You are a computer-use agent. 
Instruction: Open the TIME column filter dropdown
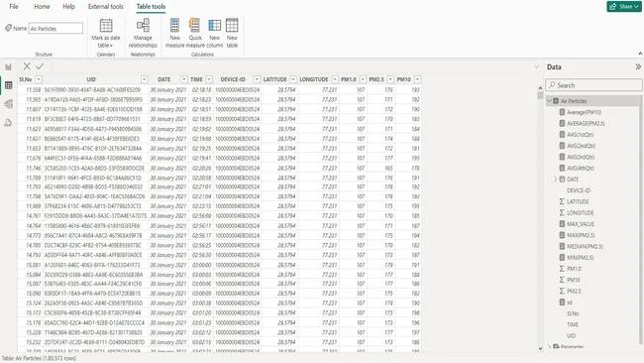[x=209, y=79]
